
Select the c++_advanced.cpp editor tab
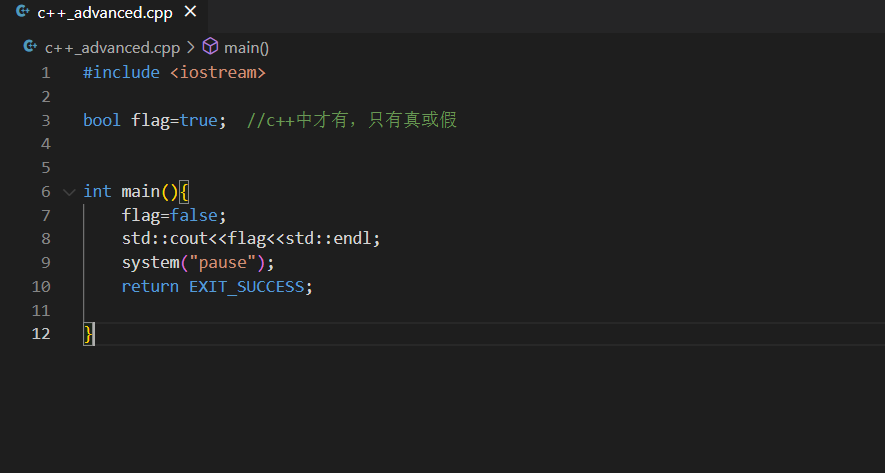pyautogui.click(x=104, y=14)
